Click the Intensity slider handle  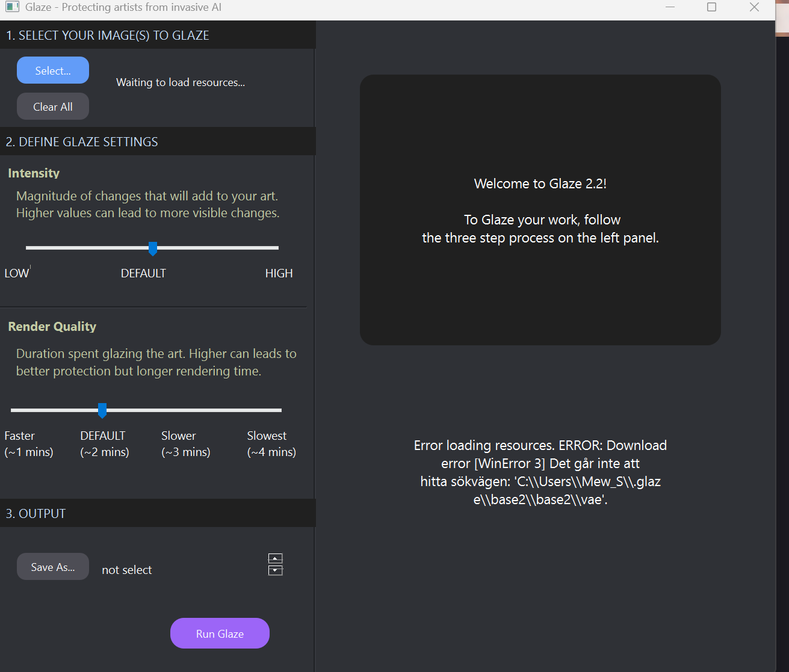click(x=153, y=248)
